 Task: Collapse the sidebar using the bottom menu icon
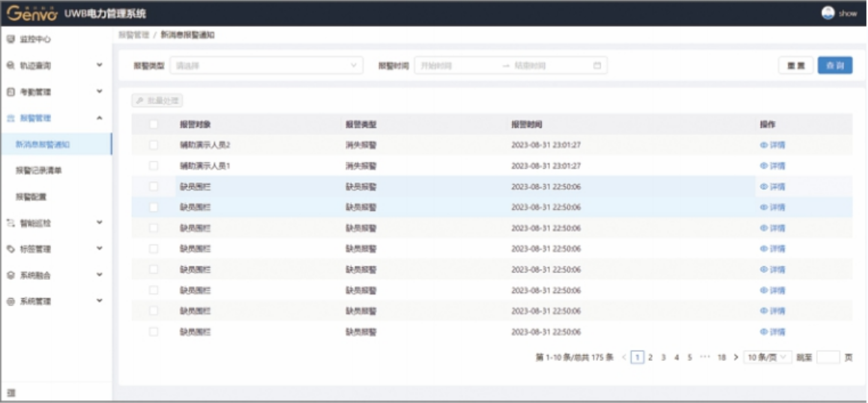(x=10, y=392)
